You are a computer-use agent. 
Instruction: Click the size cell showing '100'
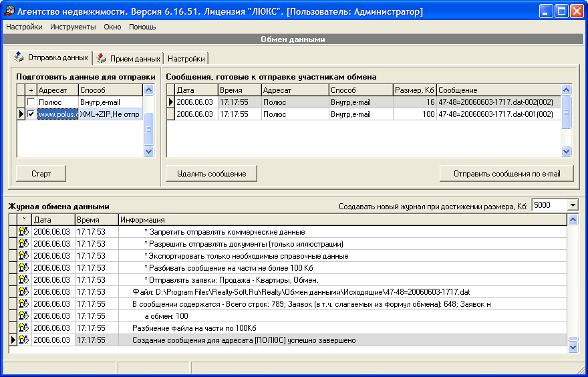pyautogui.click(x=415, y=114)
